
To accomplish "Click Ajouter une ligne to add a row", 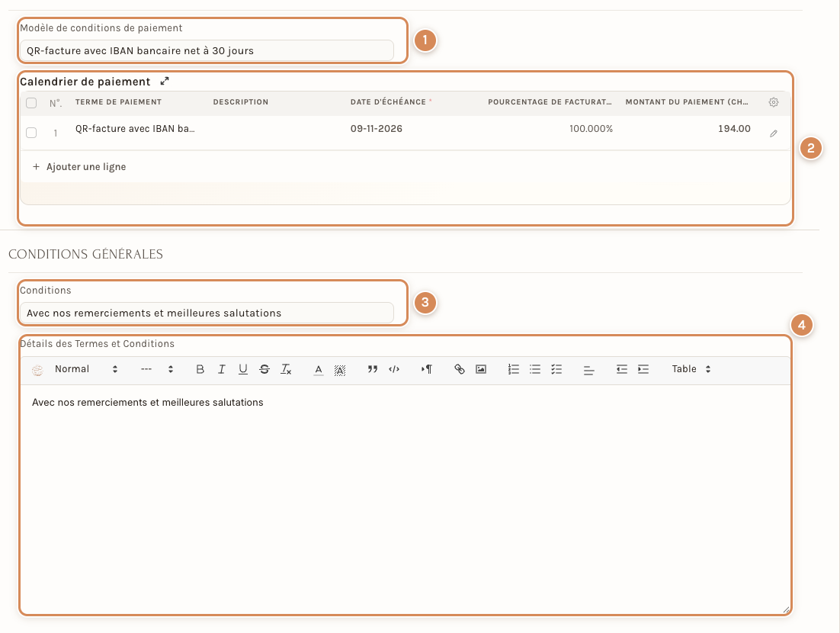I will (79, 167).
